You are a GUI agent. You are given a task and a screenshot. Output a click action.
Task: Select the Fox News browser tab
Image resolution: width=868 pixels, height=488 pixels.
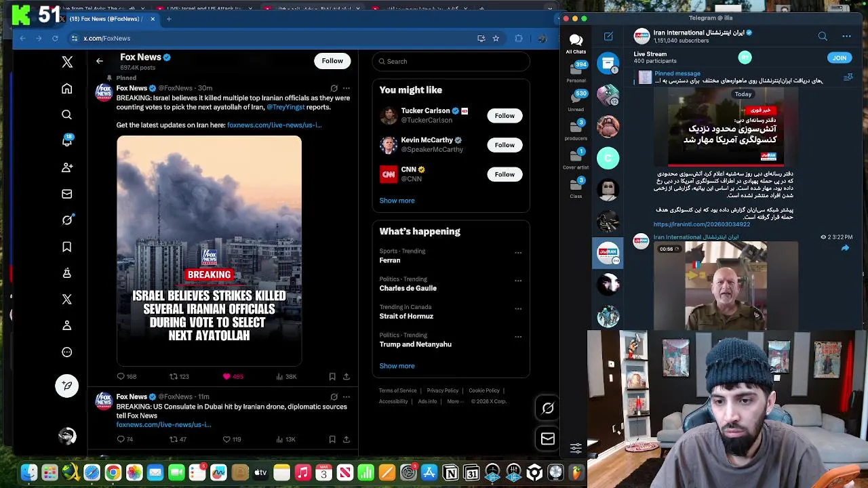click(107, 19)
